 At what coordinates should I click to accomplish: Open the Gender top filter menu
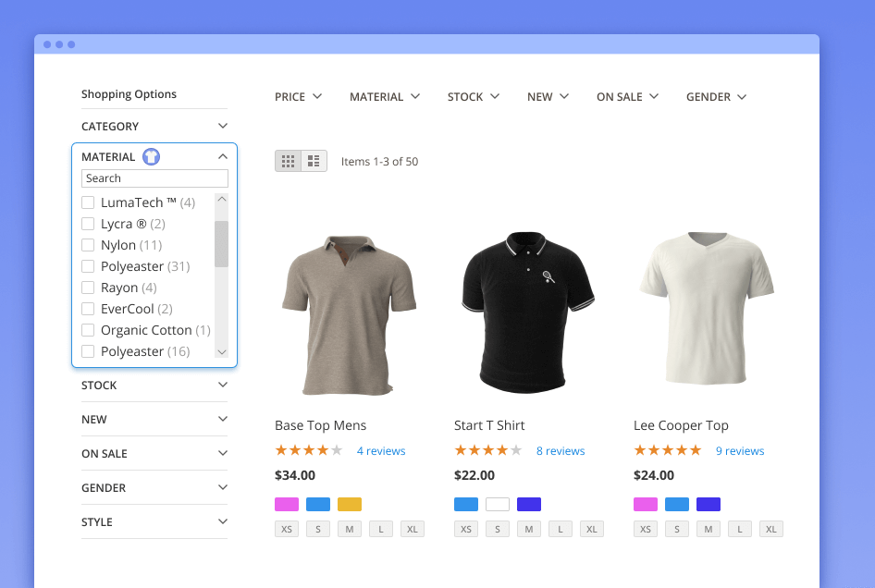coord(716,97)
